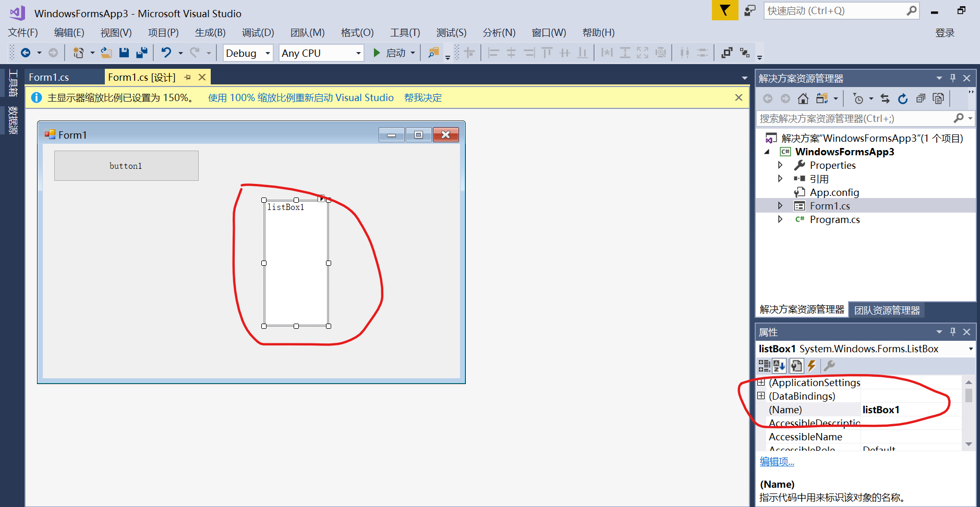Click the Home icon in Solution Explorer toolbar
The width and height of the screenshot is (980, 507).
(803, 98)
